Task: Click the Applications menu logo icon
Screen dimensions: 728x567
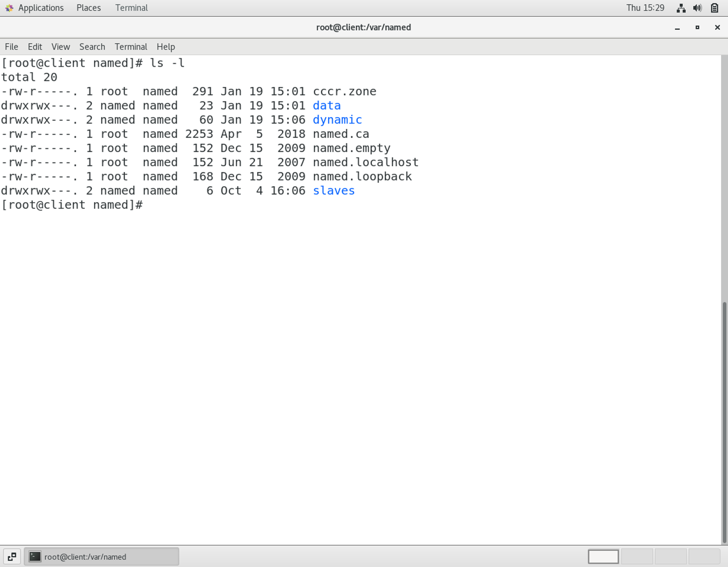Action: point(9,8)
